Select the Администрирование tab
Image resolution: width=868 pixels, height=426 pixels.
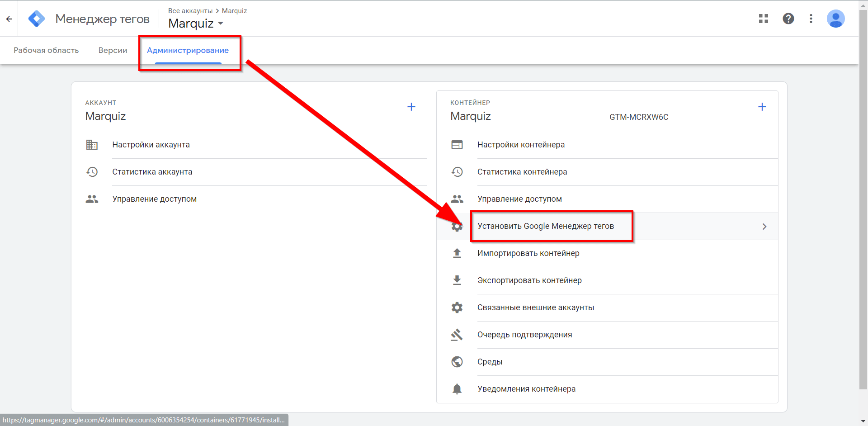coord(188,50)
